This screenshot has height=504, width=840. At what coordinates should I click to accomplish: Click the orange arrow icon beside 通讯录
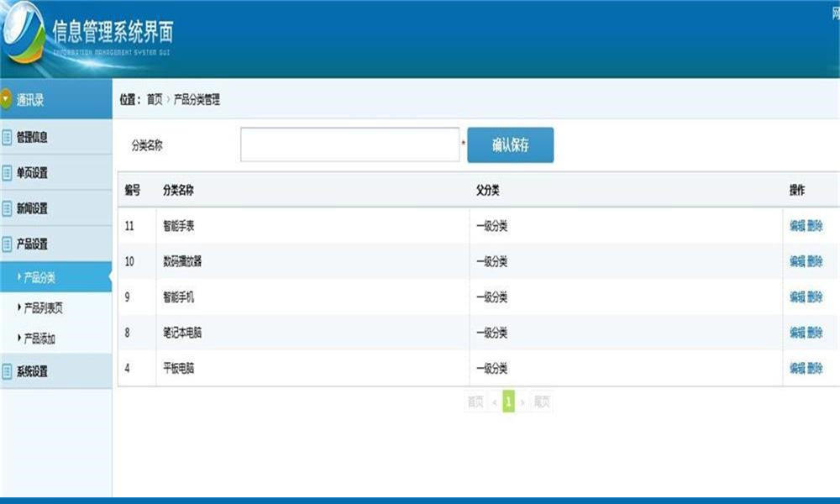[5, 98]
